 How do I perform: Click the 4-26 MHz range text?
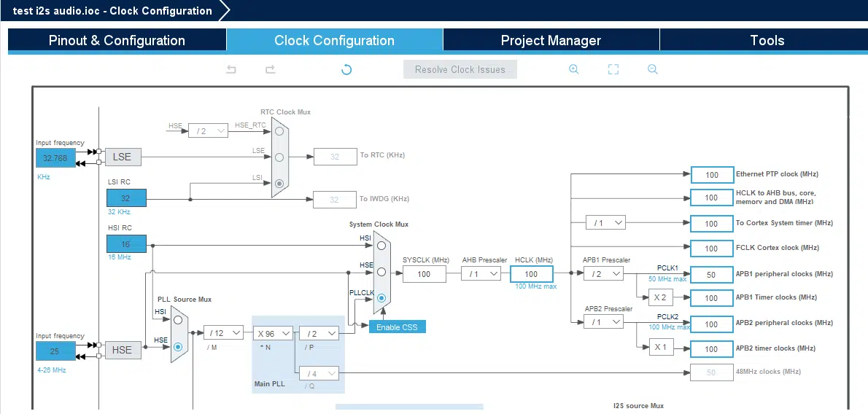(x=52, y=370)
